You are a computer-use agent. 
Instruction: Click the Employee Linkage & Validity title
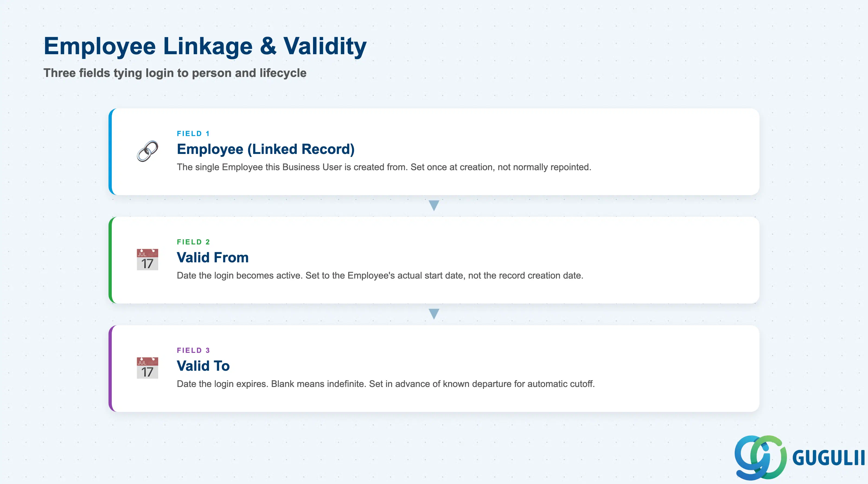205,46
